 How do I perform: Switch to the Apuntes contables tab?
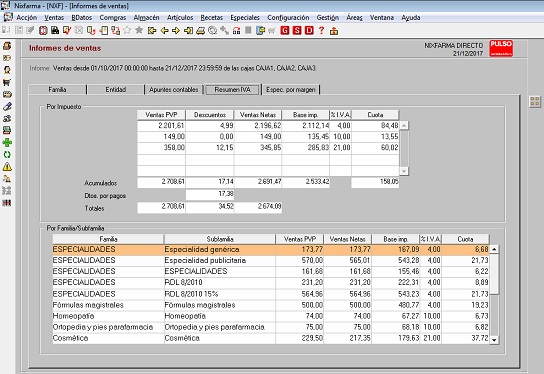173,90
